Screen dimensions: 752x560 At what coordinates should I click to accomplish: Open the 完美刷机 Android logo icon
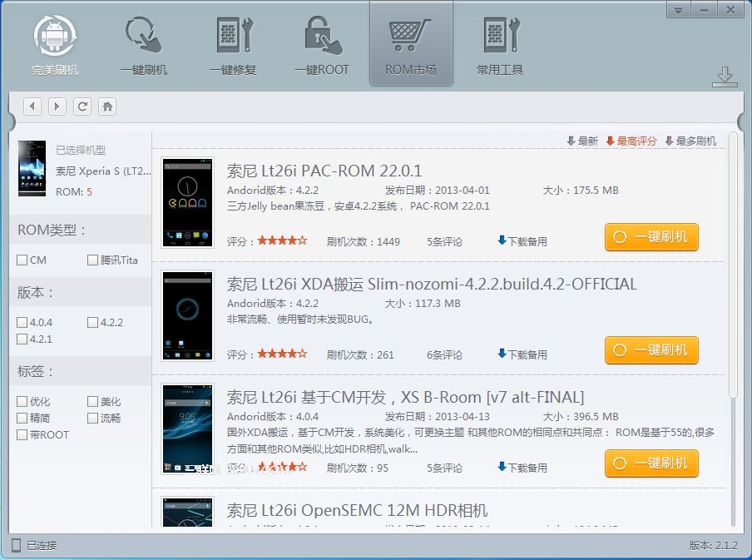pyautogui.click(x=55, y=35)
